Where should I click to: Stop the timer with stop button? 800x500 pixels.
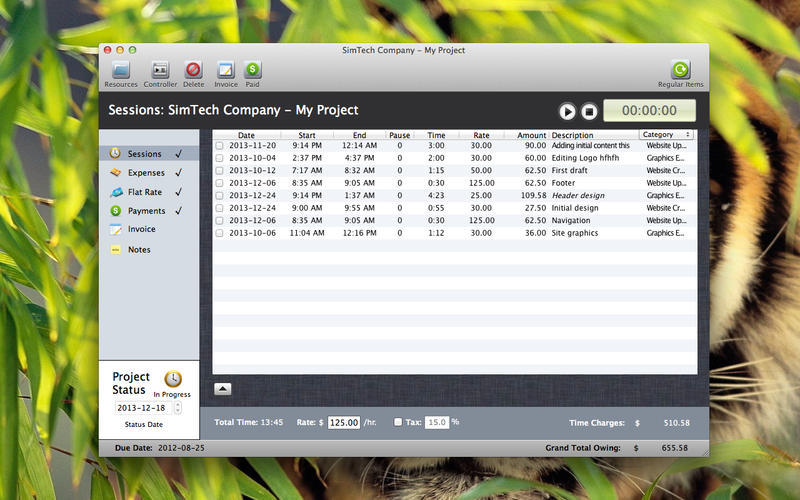point(589,112)
